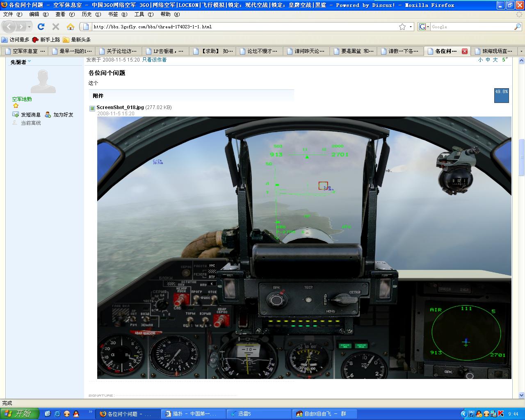This screenshot has width=525, height=420.
Task: Switch to 猫扑 taskbar window
Action: [194, 414]
